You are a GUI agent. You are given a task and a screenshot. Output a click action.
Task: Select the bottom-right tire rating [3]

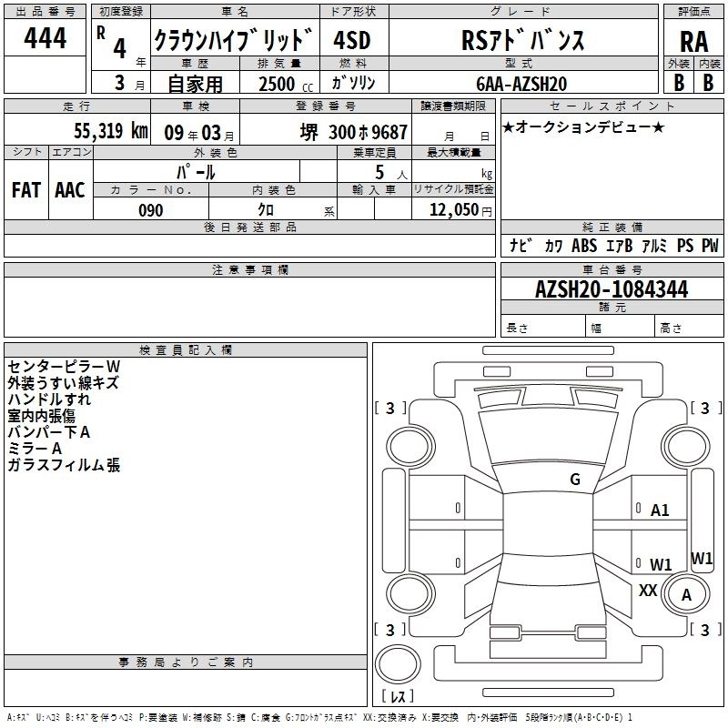click(705, 630)
